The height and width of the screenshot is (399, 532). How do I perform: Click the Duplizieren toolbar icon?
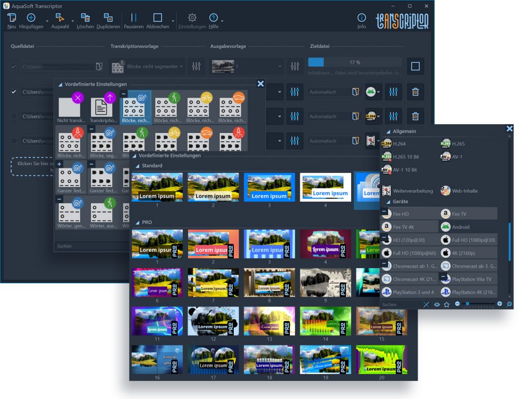click(x=108, y=19)
